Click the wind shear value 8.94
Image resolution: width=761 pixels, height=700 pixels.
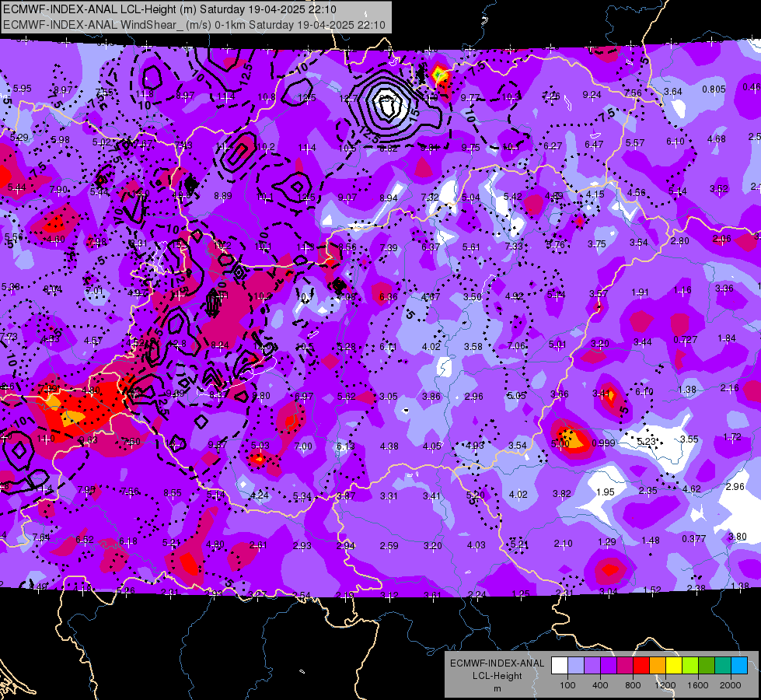click(x=389, y=198)
